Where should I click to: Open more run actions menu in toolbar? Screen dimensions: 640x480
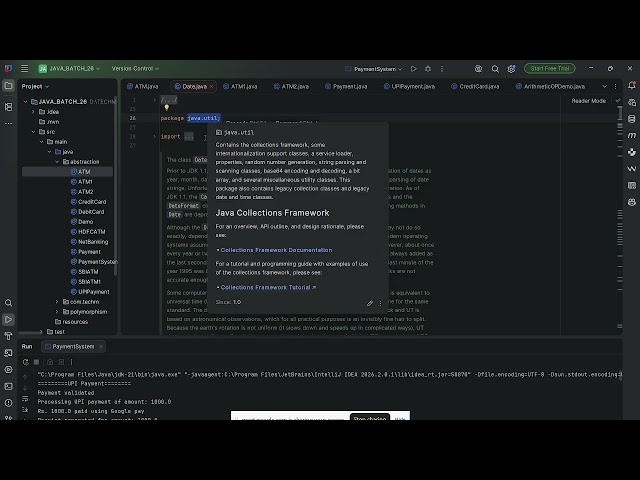(442, 69)
